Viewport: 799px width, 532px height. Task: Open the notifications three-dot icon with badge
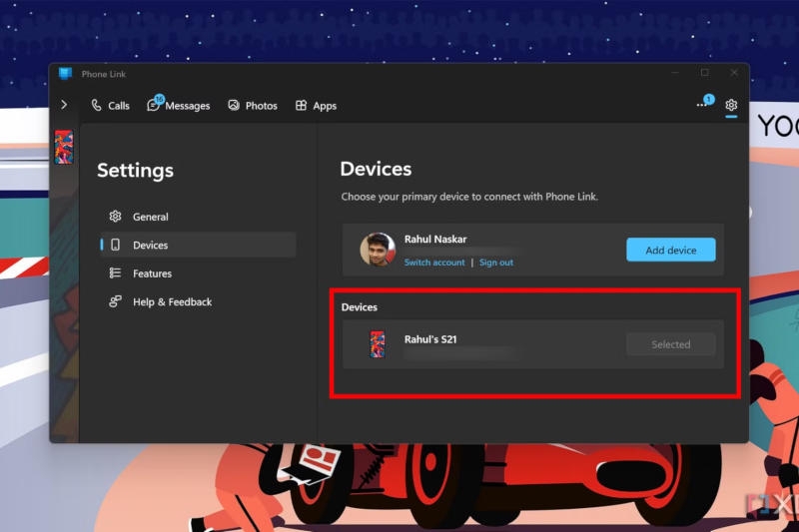click(x=702, y=105)
